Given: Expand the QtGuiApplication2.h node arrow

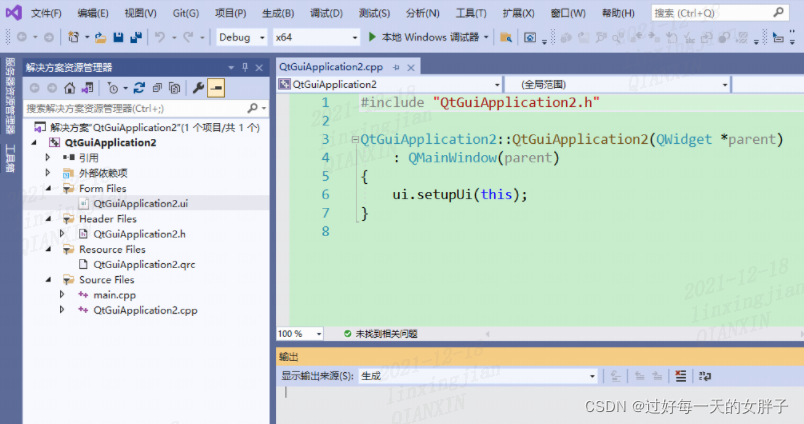Looking at the screenshot, I should [x=62, y=234].
